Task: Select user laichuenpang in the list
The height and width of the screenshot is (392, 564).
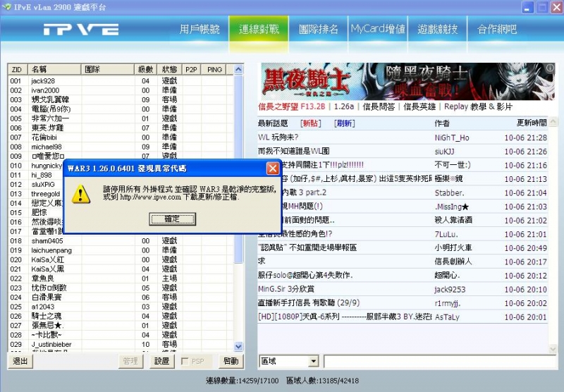Action: [51, 250]
